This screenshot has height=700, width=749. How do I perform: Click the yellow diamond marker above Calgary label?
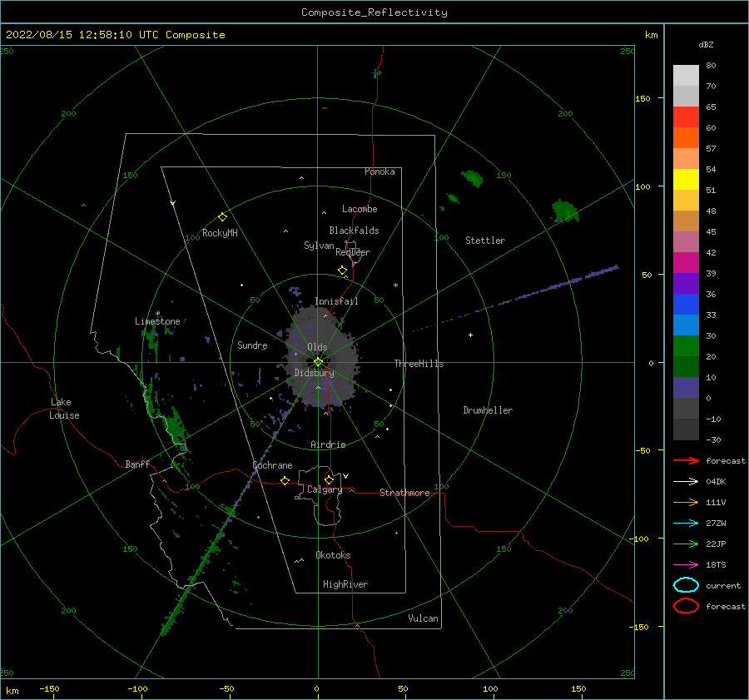point(329,479)
